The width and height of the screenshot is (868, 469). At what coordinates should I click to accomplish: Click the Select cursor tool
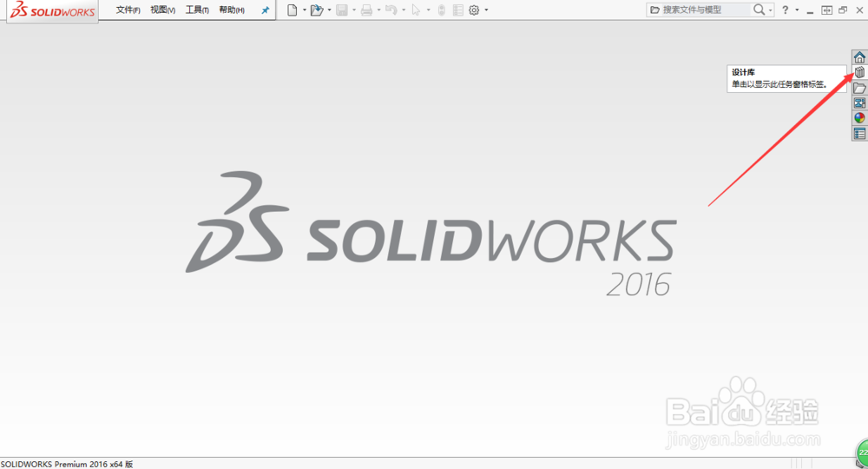point(417,10)
